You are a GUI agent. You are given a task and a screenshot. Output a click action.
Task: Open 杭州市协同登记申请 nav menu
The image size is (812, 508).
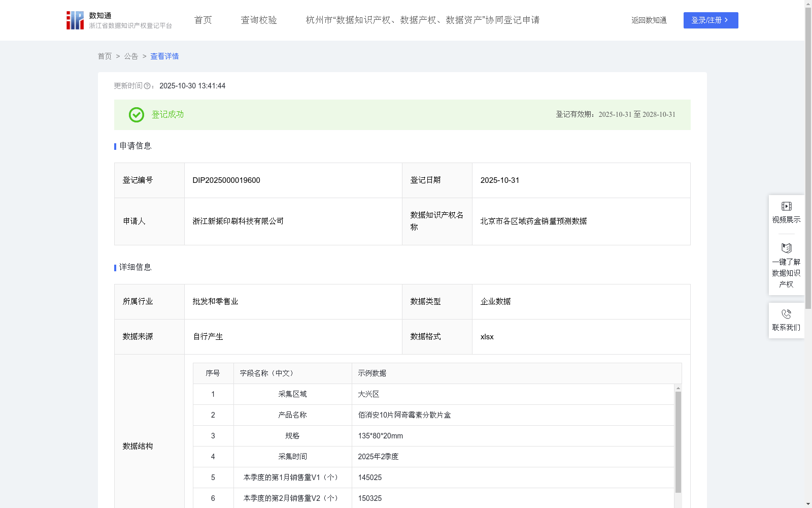click(423, 20)
